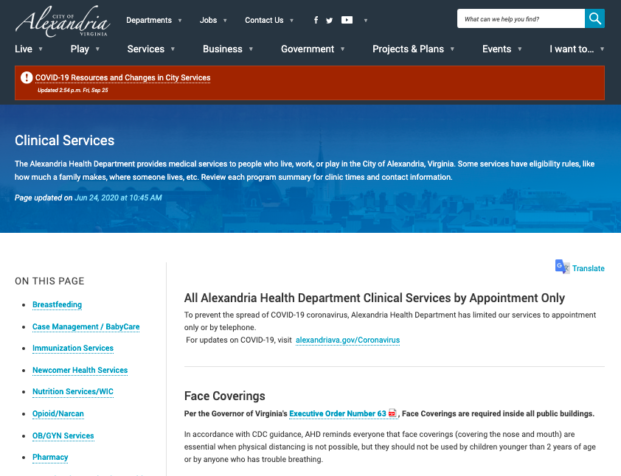
Task: Expand the Jobs dropdown menu
Action: coord(213,20)
